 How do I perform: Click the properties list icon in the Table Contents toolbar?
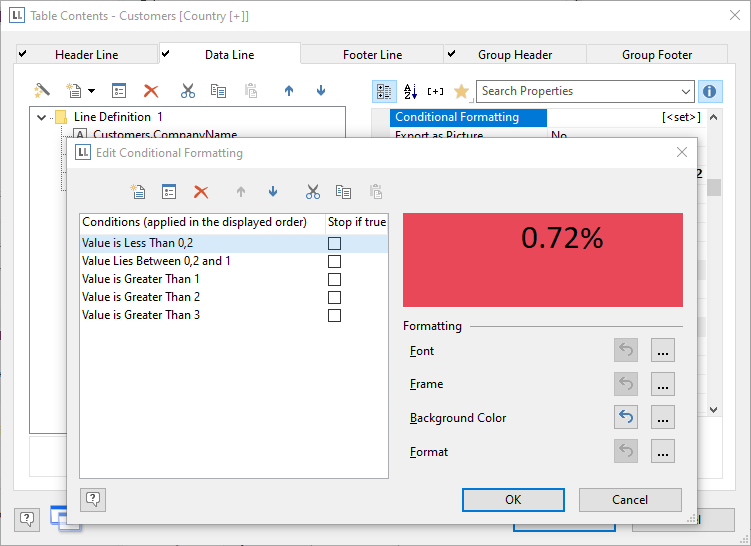point(119,91)
